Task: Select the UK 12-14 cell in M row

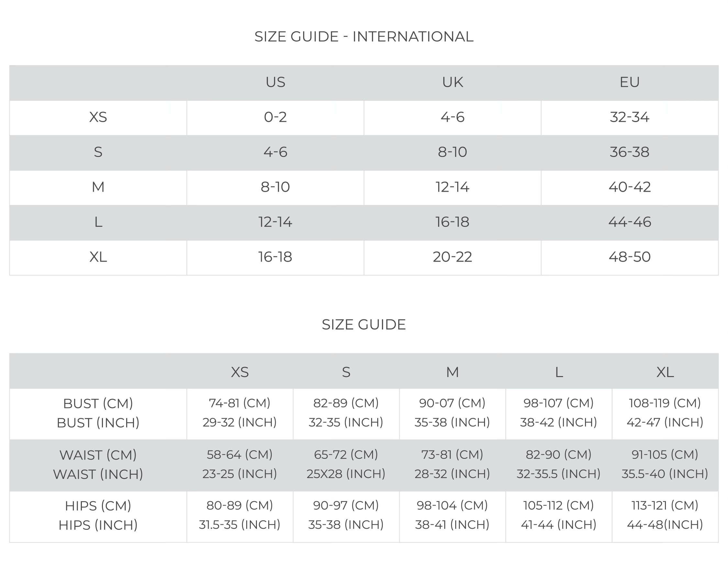Action: (452, 187)
